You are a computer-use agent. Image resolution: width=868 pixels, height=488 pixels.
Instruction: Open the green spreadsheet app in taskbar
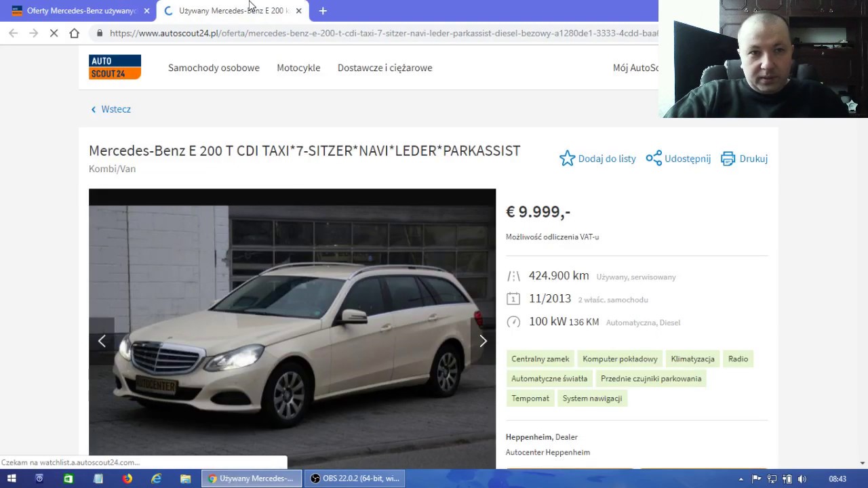pyautogui.click(x=68, y=479)
